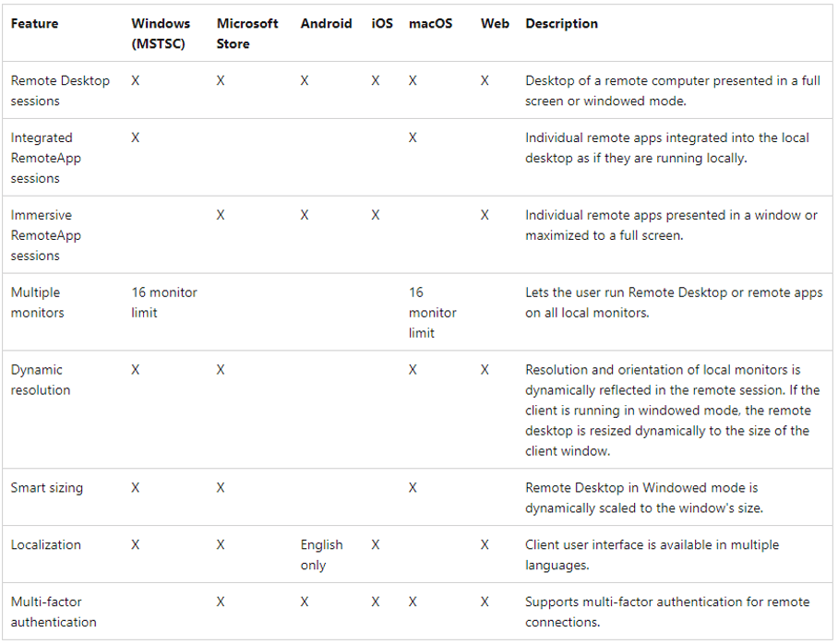Click the macOS column header
Image resolution: width=838 pixels, height=644 pixels.
click(430, 24)
